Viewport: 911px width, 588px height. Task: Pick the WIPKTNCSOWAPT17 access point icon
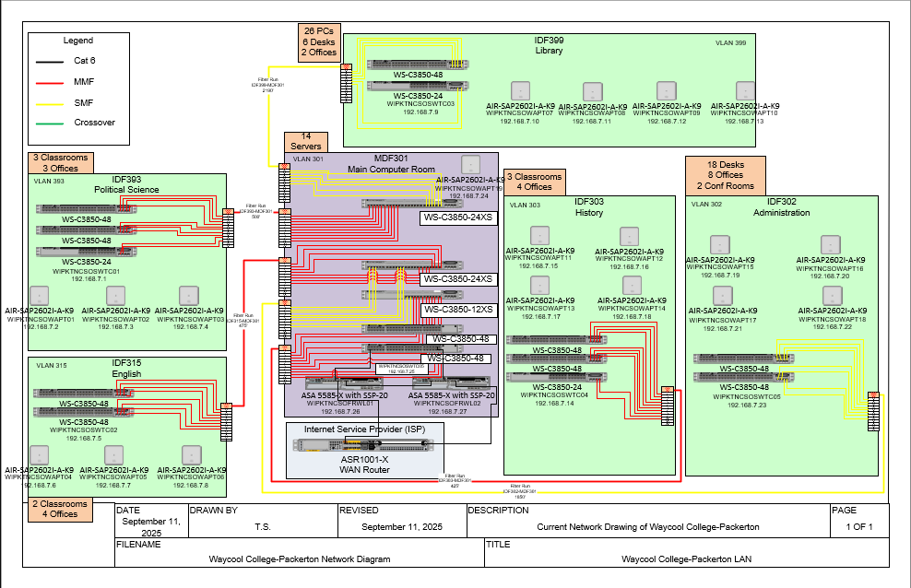point(723,296)
